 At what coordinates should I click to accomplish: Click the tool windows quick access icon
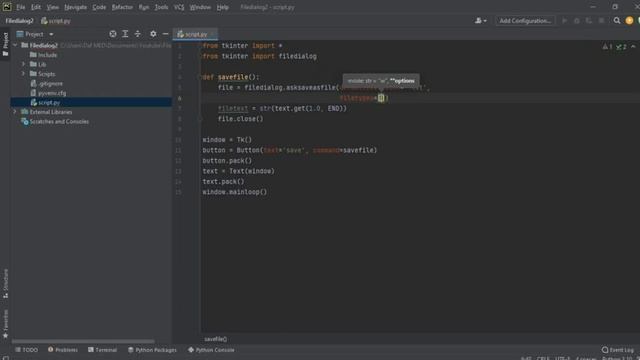point(6,358)
